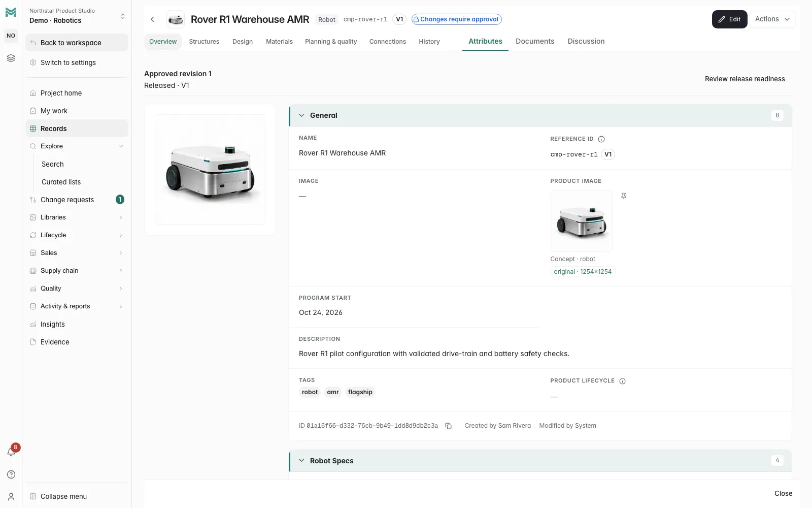Select the Attributes tab
Image resolution: width=812 pixels, height=508 pixels.
(485, 42)
